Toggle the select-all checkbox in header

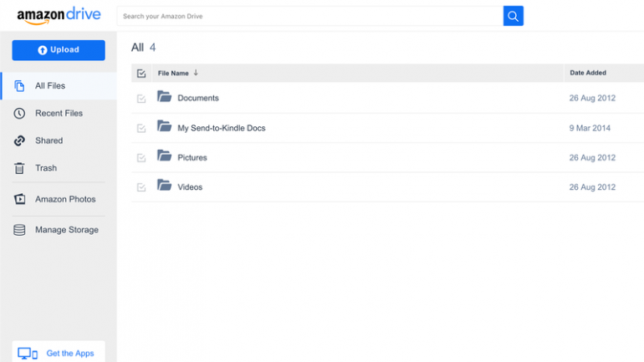(x=141, y=74)
